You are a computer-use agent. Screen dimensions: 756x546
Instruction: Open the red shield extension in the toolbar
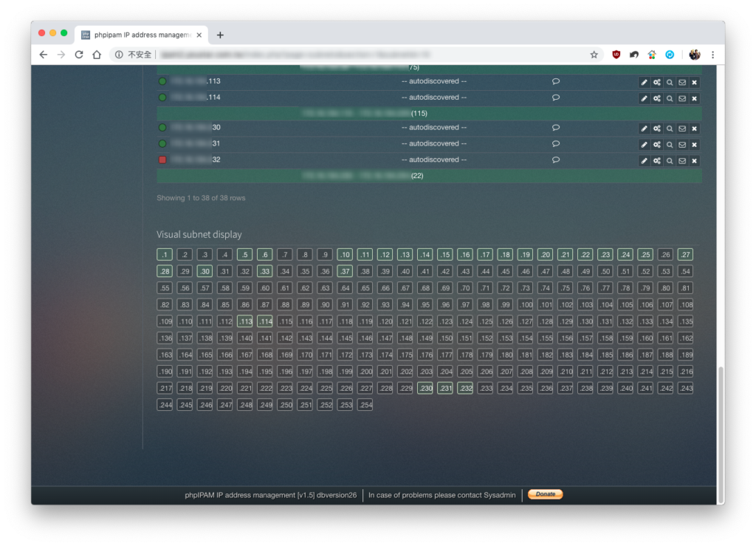point(616,55)
